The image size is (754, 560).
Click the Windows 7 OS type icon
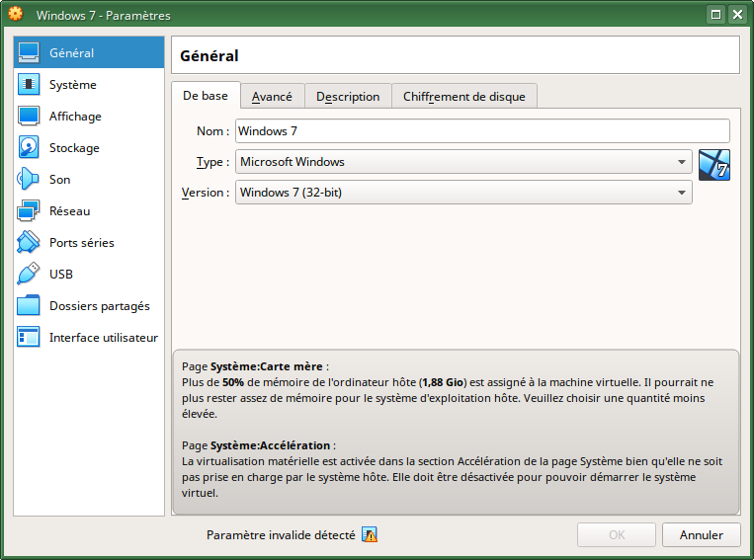click(x=714, y=165)
